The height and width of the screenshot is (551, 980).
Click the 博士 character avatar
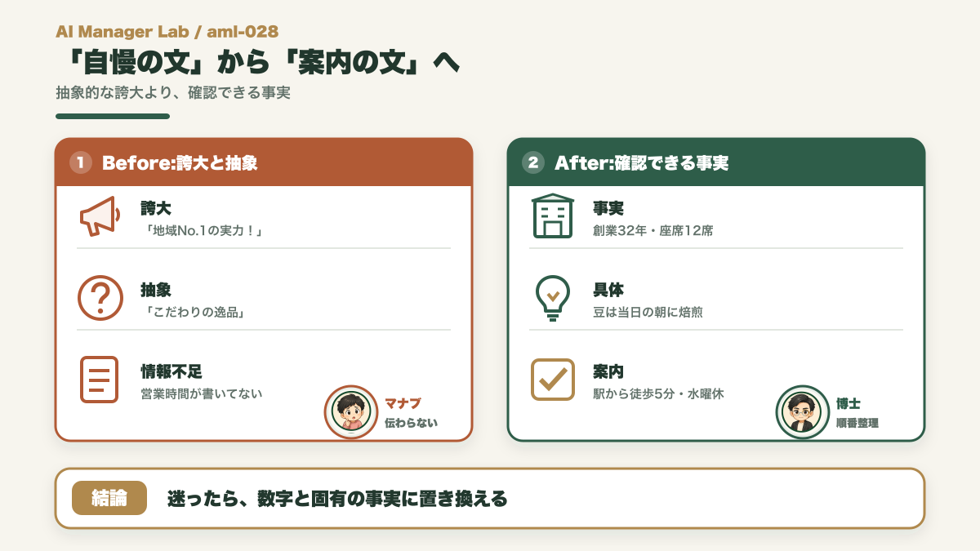click(x=803, y=411)
